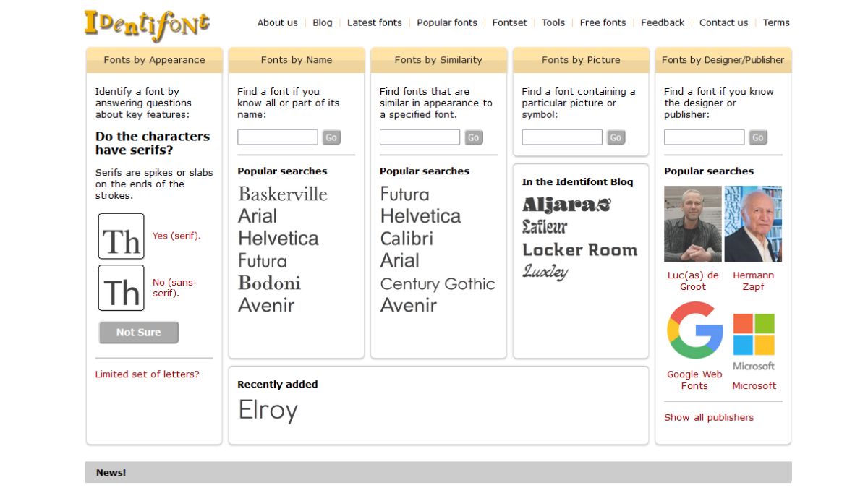Click Hermann Zapf's portrait photo
Image resolution: width=868 pixels, height=488 pixels.
(x=753, y=224)
